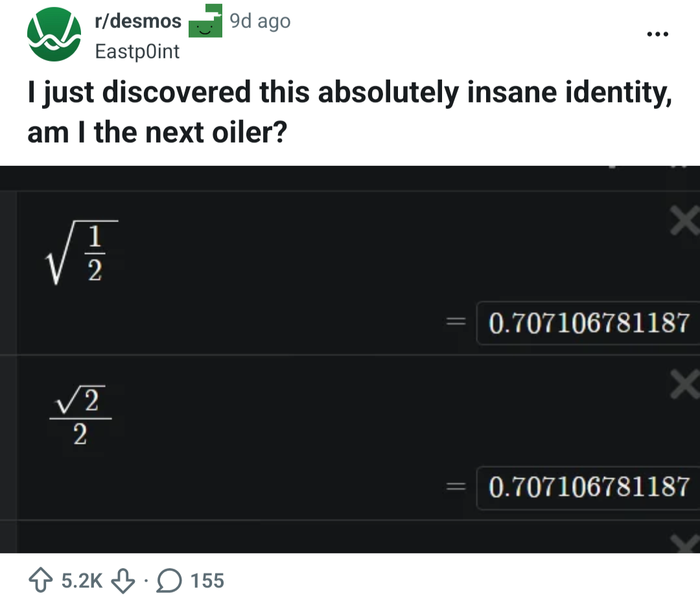700x613 pixels.
Task: Click the "9d ago" post timestamp
Action: [x=261, y=21]
